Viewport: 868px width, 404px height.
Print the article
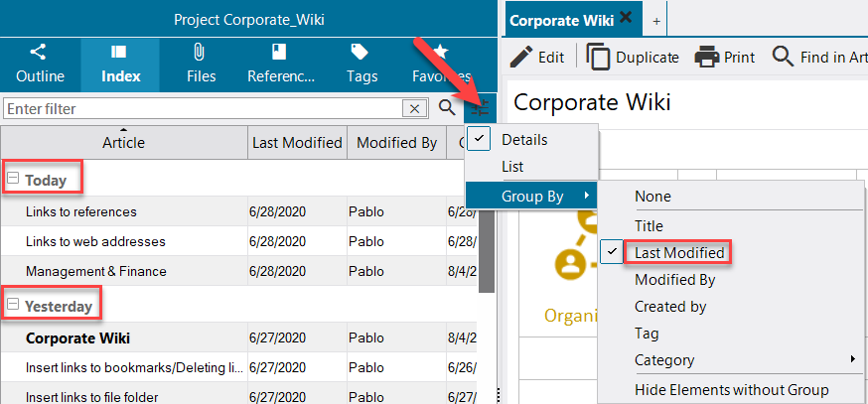click(725, 57)
